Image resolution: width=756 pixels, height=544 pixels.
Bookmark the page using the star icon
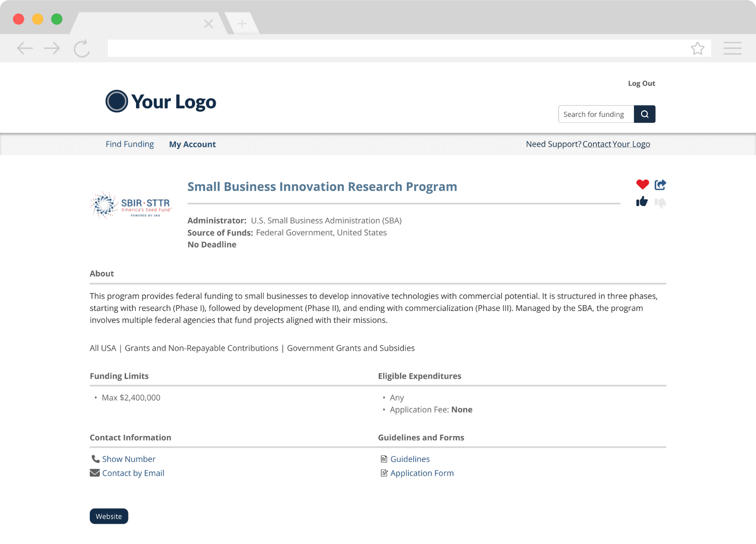click(698, 48)
